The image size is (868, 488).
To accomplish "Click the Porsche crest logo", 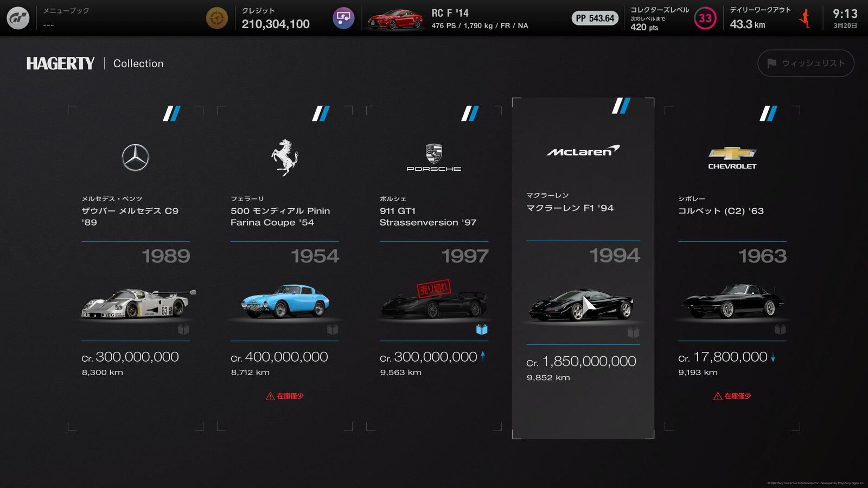I will coord(433,158).
